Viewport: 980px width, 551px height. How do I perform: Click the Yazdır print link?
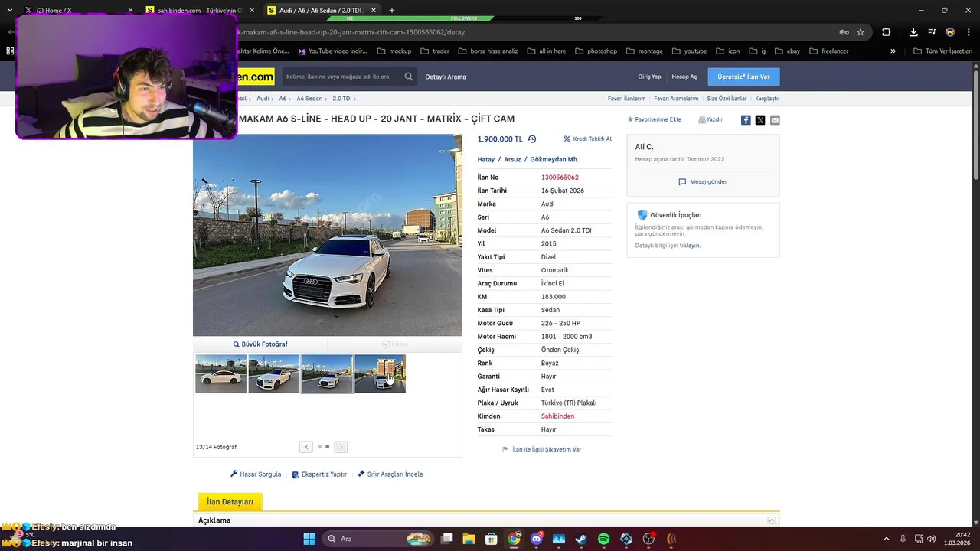pyautogui.click(x=710, y=120)
